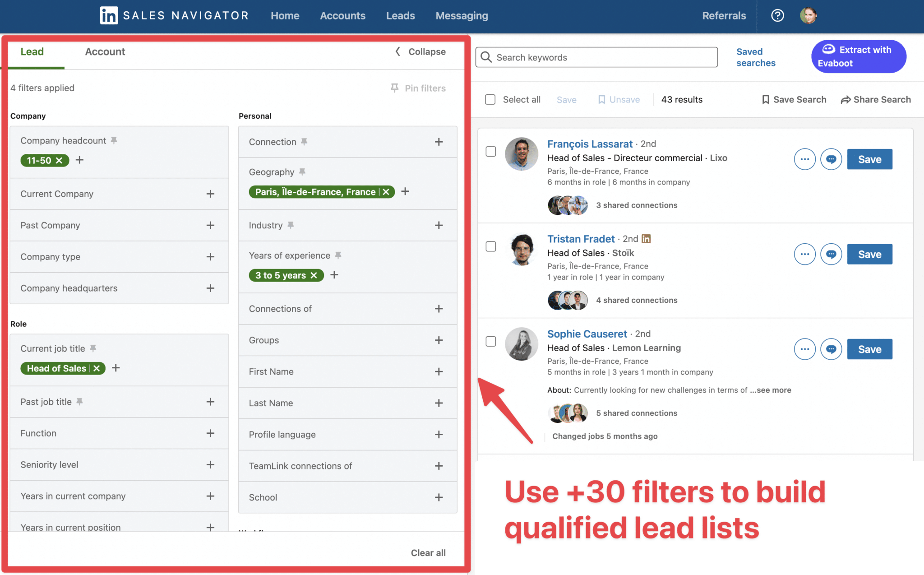Message Tristan Fradet via the chat icon

pos(831,254)
